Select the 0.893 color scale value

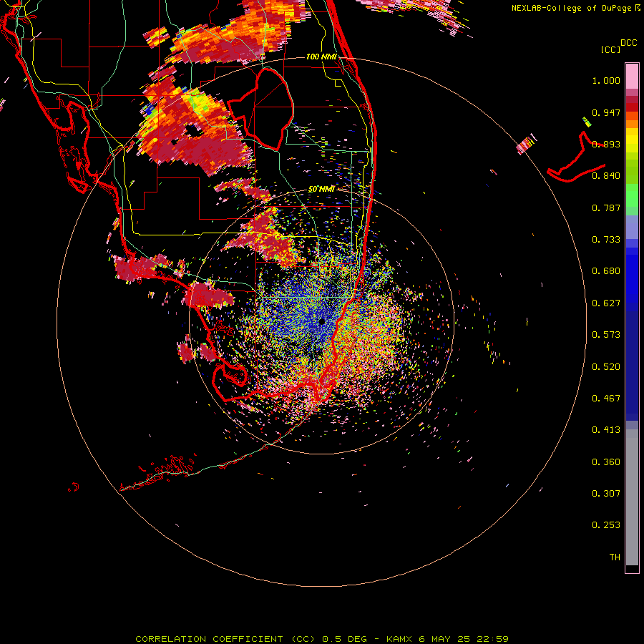pyautogui.click(x=606, y=144)
